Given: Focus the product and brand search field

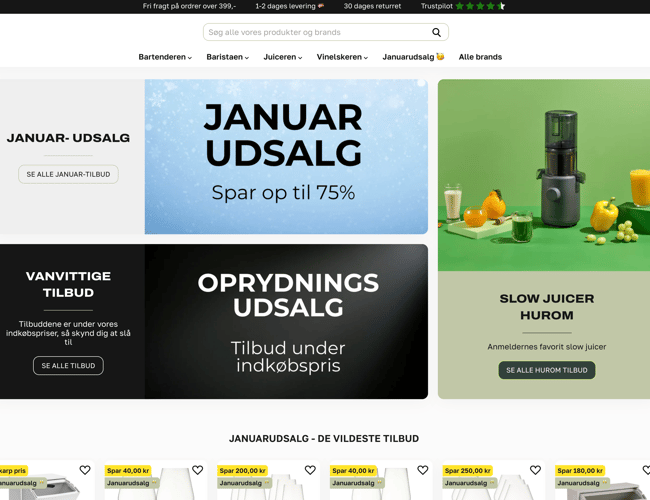Looking at the screenshot, I should click(325, 32).
